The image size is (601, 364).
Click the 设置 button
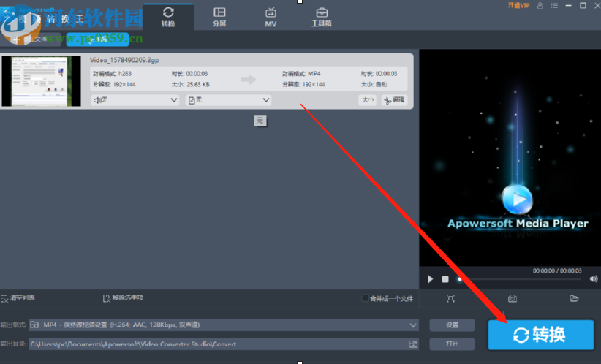pos(453,325)
